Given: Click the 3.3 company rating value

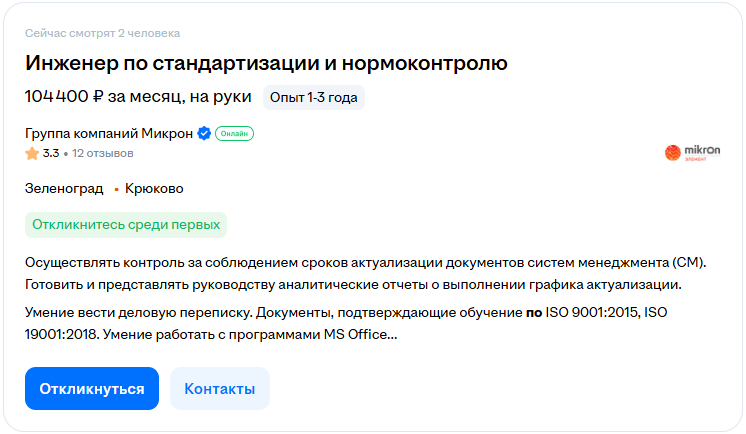Looking at the screenshot, I should pos(51,153).
